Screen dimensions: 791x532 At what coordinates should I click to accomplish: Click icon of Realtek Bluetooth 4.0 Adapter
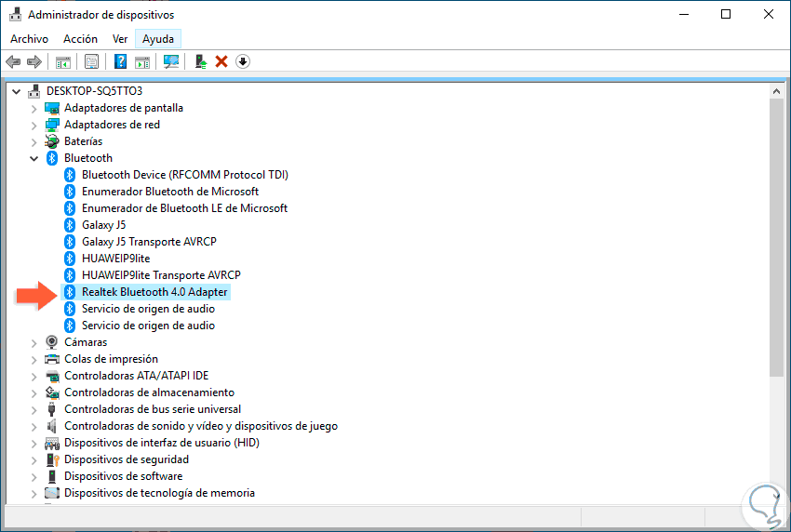point(70,292)
